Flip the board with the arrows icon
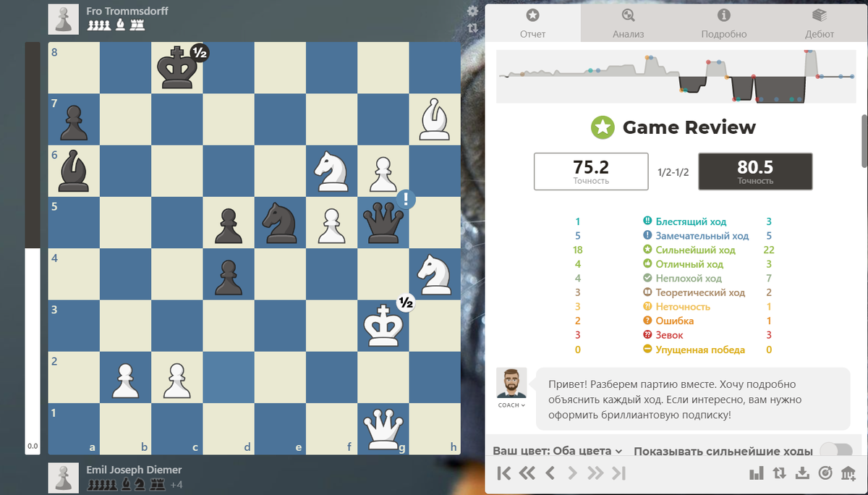The height and width of the screenshot is (495, 868). (x=472, y=28)
